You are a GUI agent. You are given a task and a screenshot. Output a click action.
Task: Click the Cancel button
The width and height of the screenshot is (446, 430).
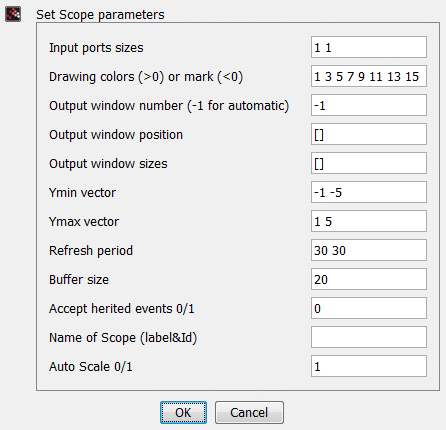[x=249, y=413]
